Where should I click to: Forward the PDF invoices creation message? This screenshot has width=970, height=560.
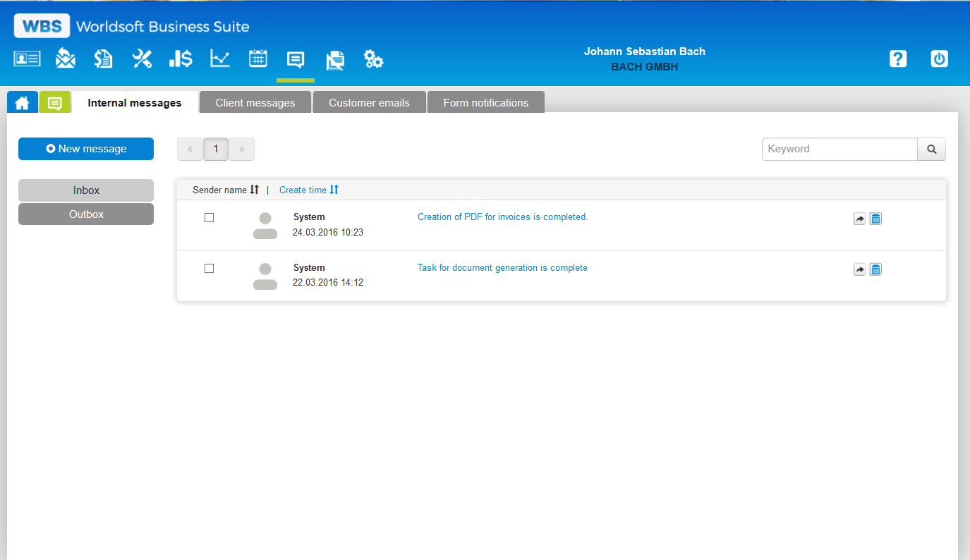pos(859,219)
